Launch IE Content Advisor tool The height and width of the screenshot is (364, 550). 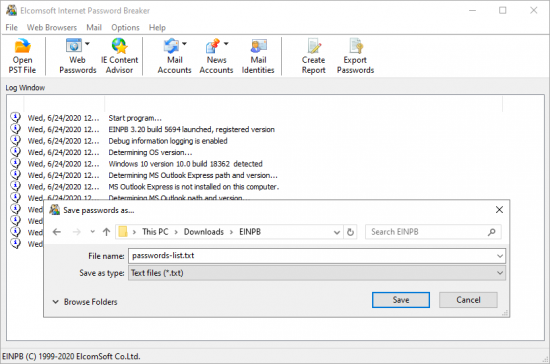click(x=120, y=56)
